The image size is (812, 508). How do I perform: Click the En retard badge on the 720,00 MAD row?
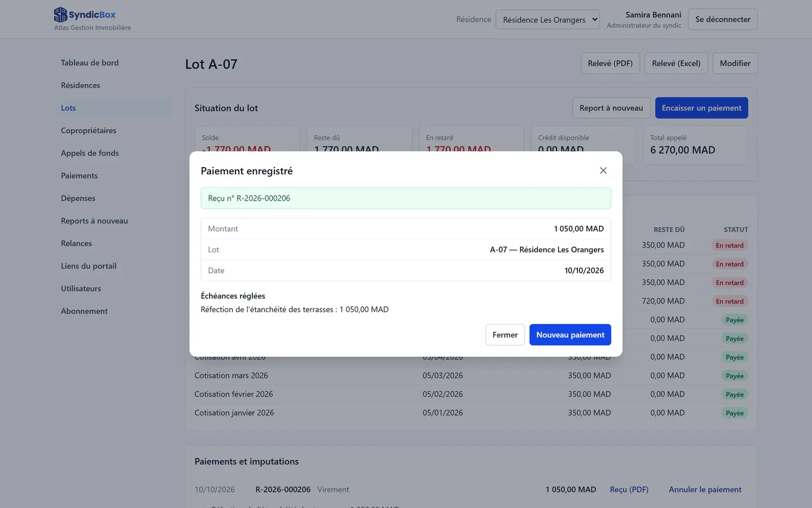729,301
